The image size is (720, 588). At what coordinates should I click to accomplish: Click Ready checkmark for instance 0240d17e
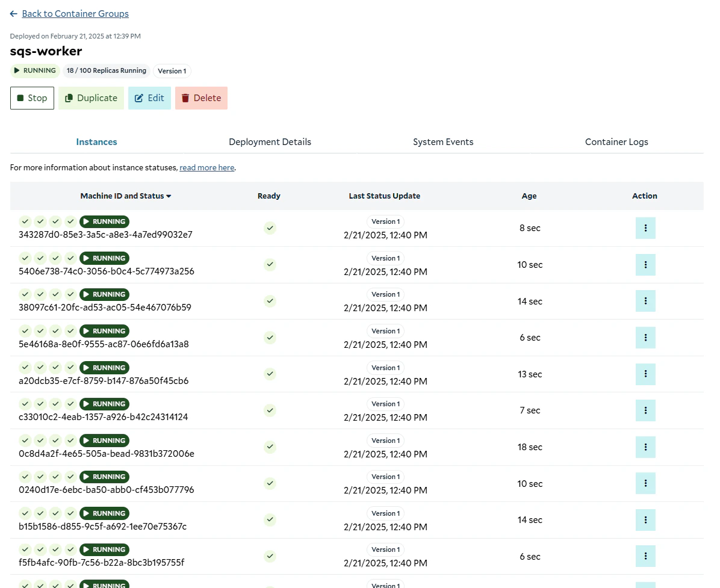point(270,483)
